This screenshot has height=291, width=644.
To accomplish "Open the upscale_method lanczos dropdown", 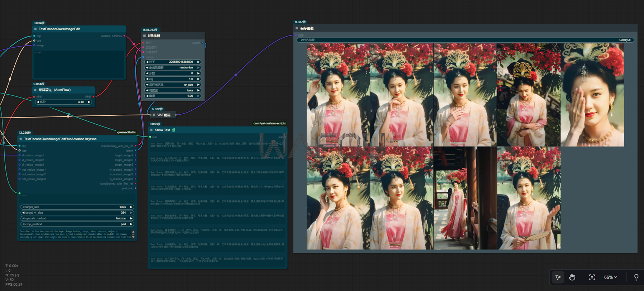I will pyautogui.click(x=77, y=219).
